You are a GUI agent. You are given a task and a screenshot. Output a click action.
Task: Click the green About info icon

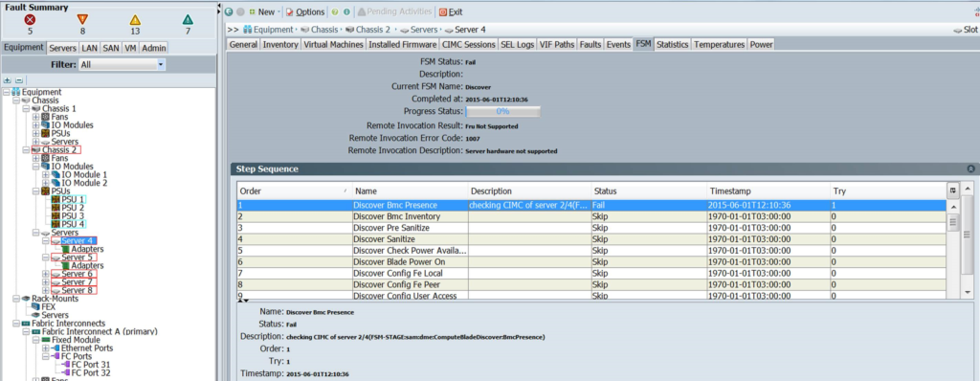pos(345,11)
